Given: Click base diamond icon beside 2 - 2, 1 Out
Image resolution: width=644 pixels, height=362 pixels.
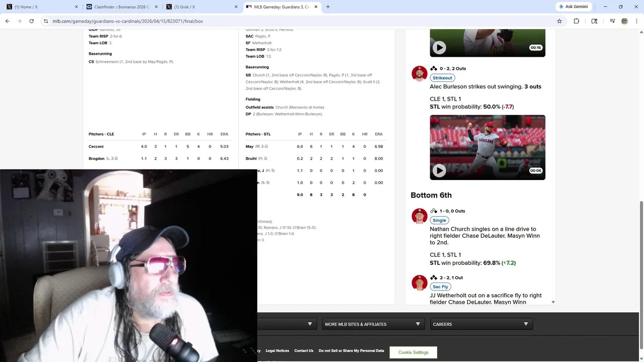Looking at the screenshot, I should [x=433, y=278].
